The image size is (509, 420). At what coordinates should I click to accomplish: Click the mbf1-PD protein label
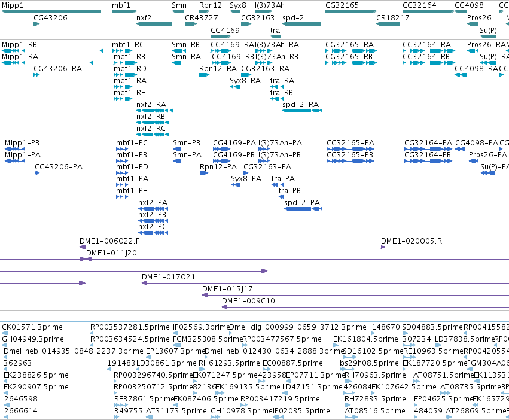pos(132,167)
